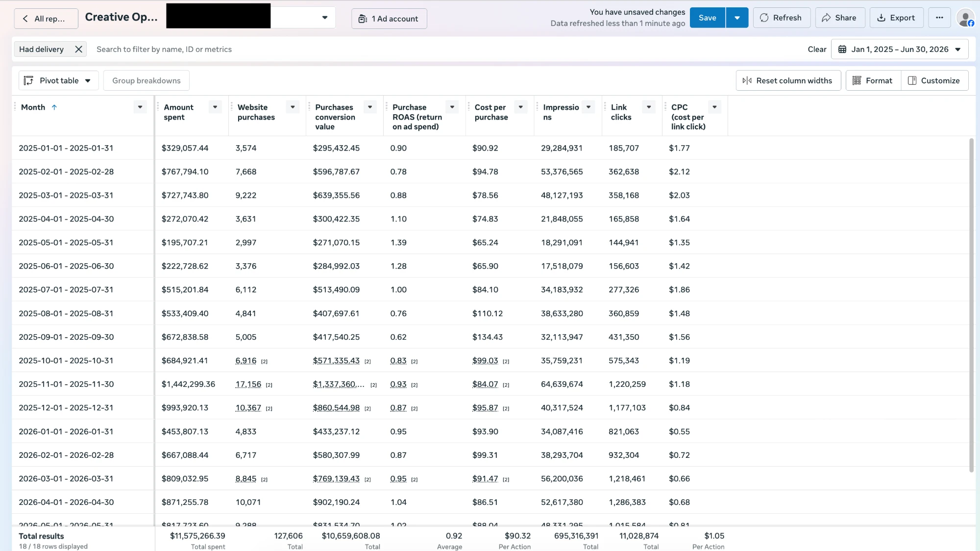Viewport: 980px width, 551px height.
Task: Click the Refresh circular arrow icon
Action: (x=764, y=18)
